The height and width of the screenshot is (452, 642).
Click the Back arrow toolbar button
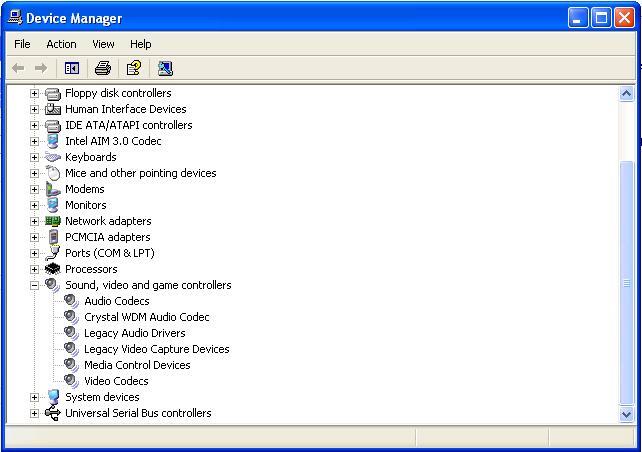pos(18,68)
